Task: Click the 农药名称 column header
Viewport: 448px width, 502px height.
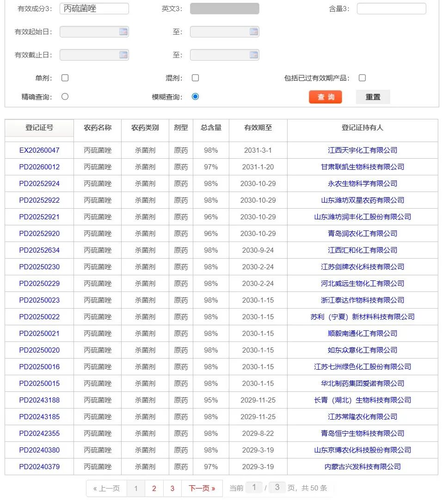Action: pyautogui.click(x=98, y=128)
